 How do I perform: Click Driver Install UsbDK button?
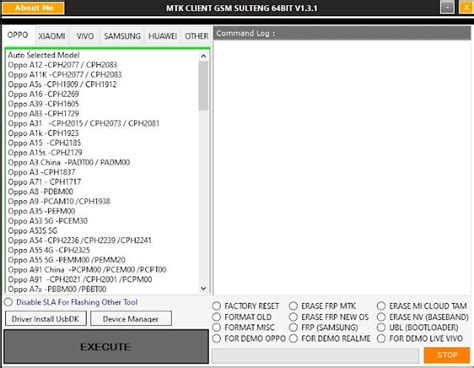(46, 319)
